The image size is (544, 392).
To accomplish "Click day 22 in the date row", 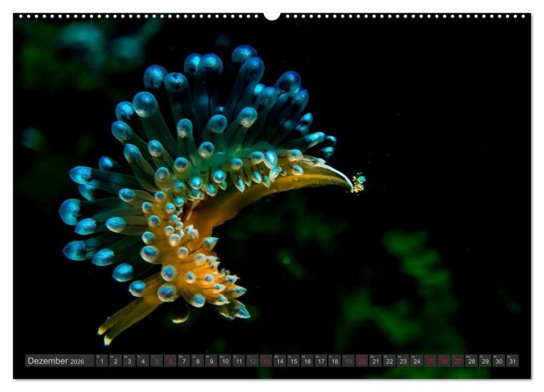I will click(x=389, y=361).
